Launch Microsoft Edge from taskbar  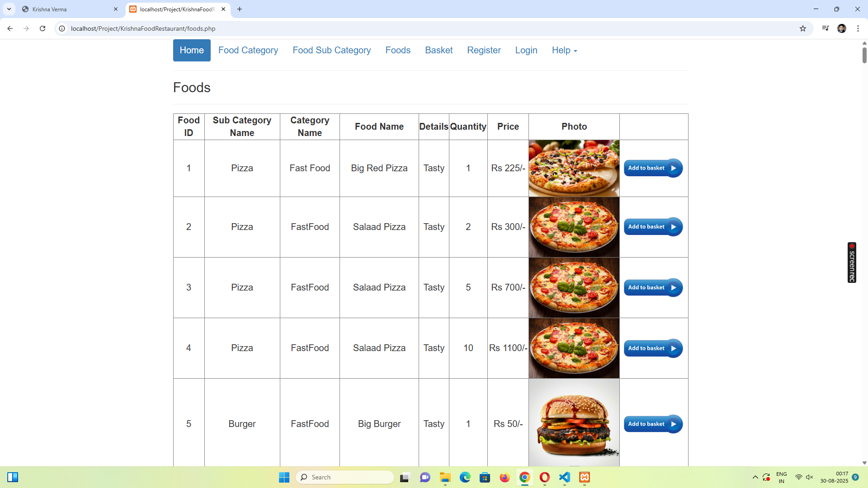click(x=465, y=477)
